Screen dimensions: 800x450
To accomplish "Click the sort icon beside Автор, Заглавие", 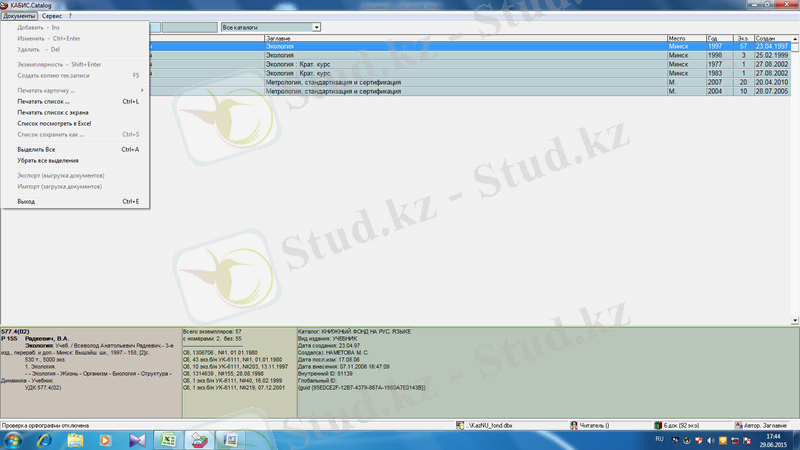I will click(739, 425).
